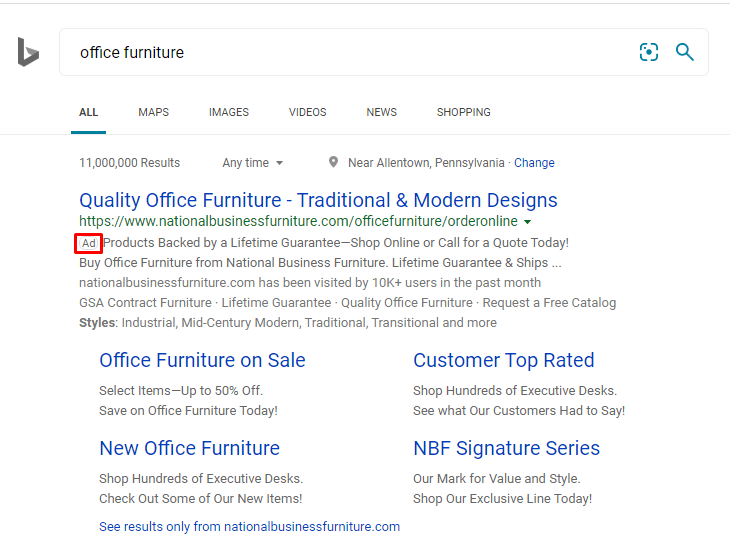The height and width of the screenshot is (546, 730).
Task: Select the ALL tab
Action: coord(88,112)
